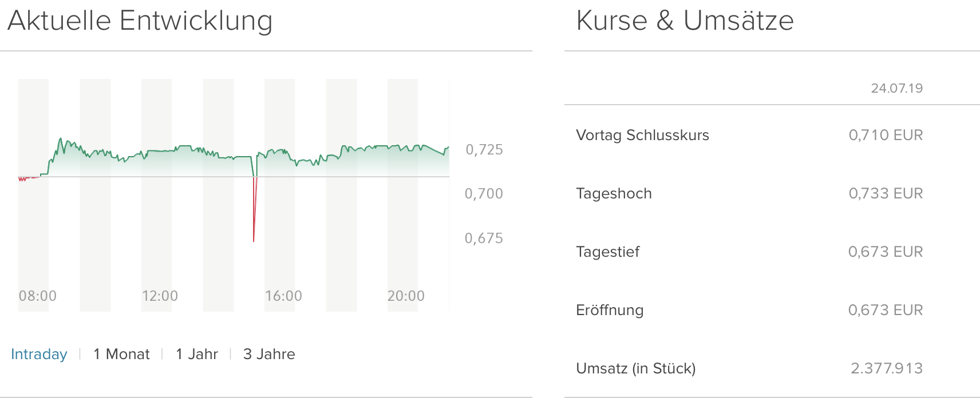Image resolution: width=980 pixels, height=398 pixels.
Task: Click the Umsatz value 2.377.913
Action: point(887,368)
